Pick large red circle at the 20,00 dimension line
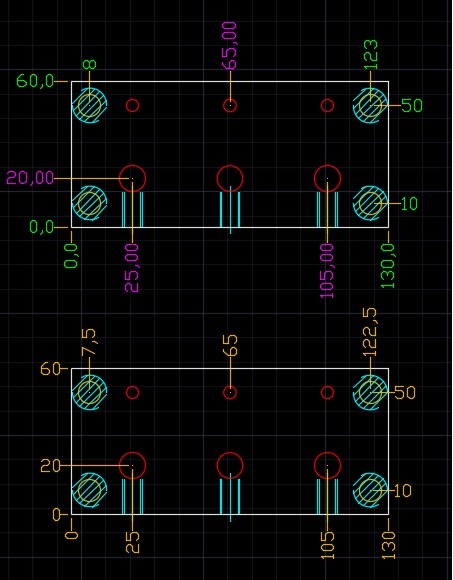Screen dimensions: 453x580 132,179
